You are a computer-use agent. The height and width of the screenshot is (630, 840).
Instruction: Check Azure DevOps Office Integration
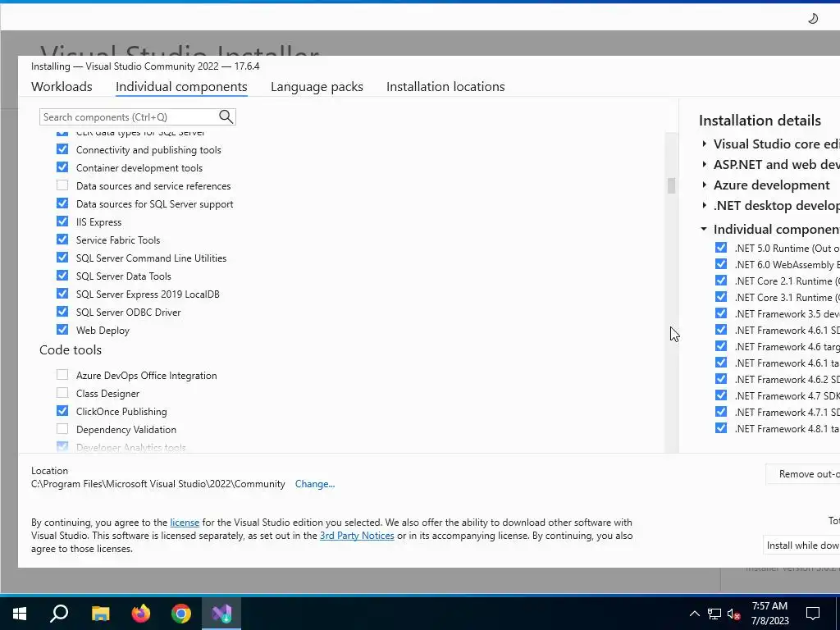62,374
